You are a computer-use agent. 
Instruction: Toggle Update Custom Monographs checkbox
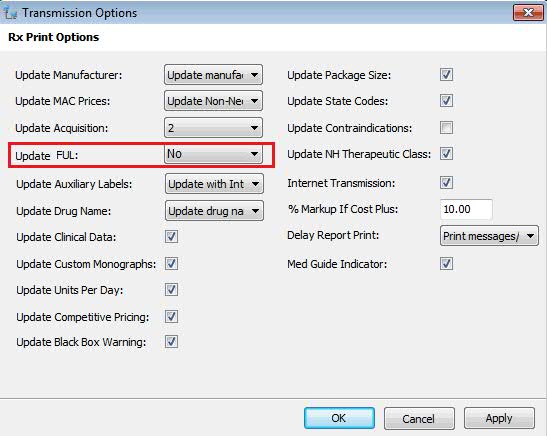pos(171,263)
